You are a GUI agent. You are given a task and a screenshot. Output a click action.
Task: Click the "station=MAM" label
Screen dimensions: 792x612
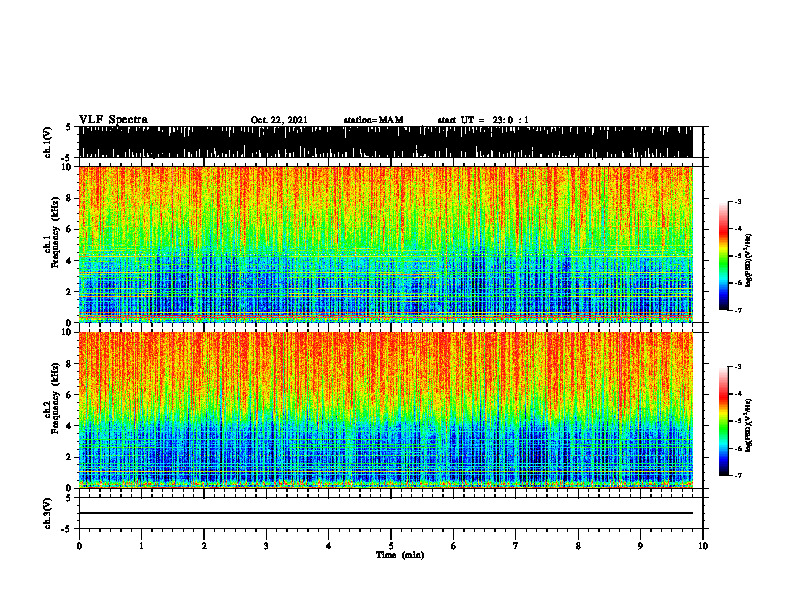tap(373, 120)
